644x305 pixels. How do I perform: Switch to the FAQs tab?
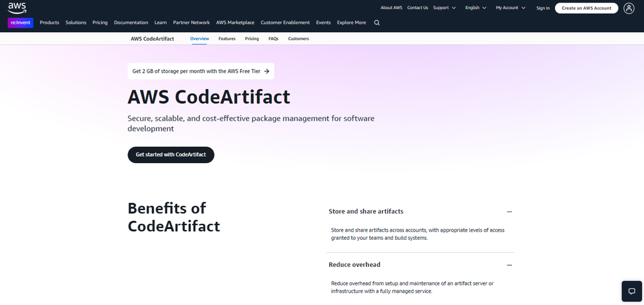274,39
